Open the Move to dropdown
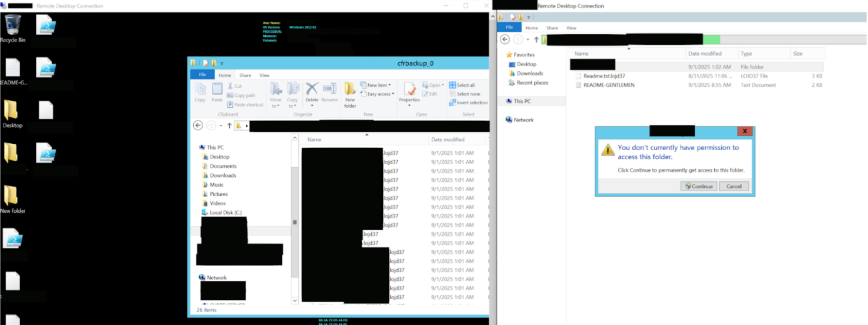The height and width of the screenshot is (325, 868). point(276,95)
